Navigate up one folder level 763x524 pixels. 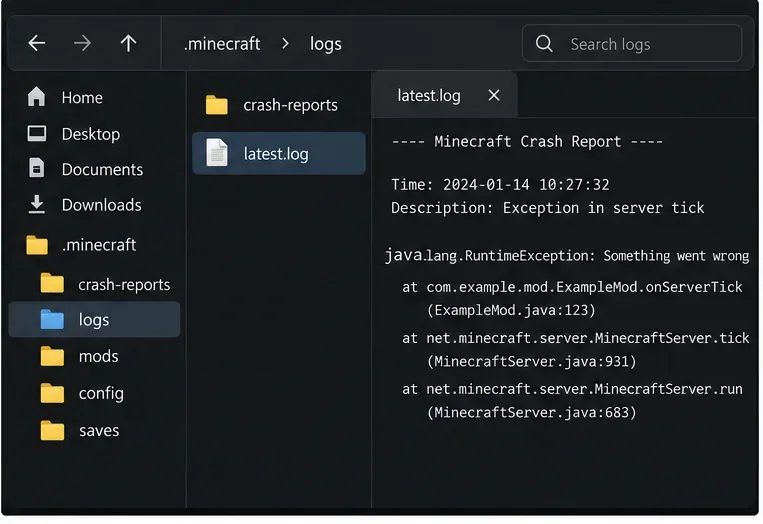[x=128, y=43]
